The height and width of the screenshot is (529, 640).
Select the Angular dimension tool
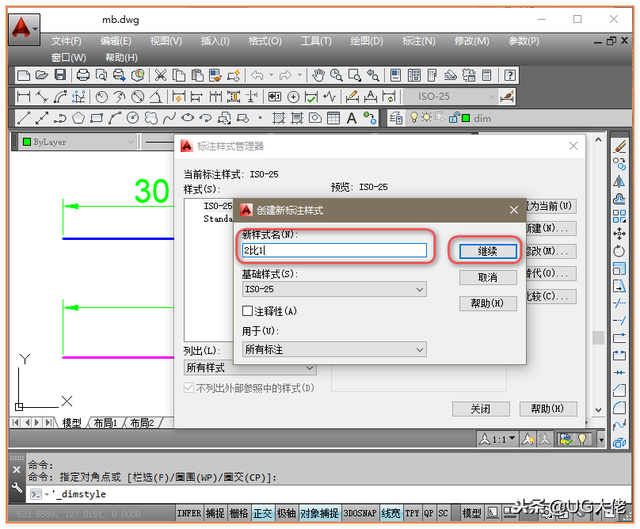click(x=156, y=97)
